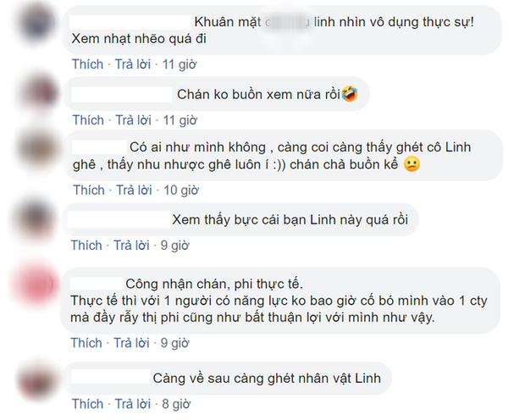
Task: Like the 'Công nhận chán, phi thực tế' comment
Action: [x=87, y=343]
